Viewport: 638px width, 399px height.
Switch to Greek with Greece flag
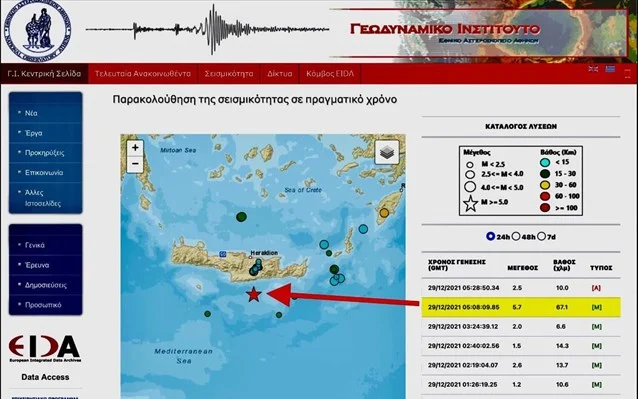pos(610,69)
